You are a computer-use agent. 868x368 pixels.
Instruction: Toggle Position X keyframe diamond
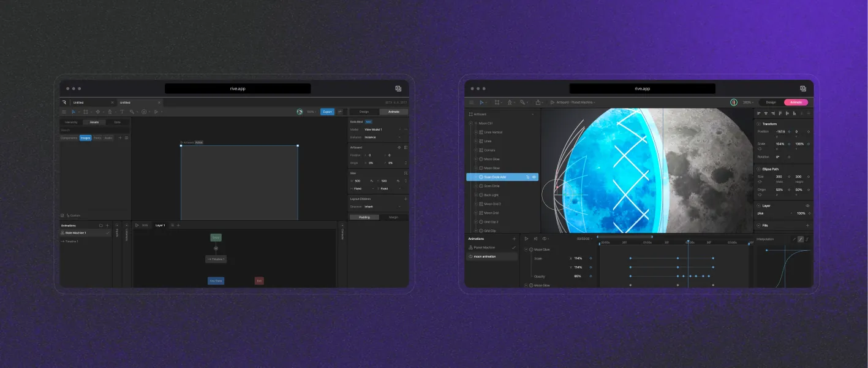point(789,131)
